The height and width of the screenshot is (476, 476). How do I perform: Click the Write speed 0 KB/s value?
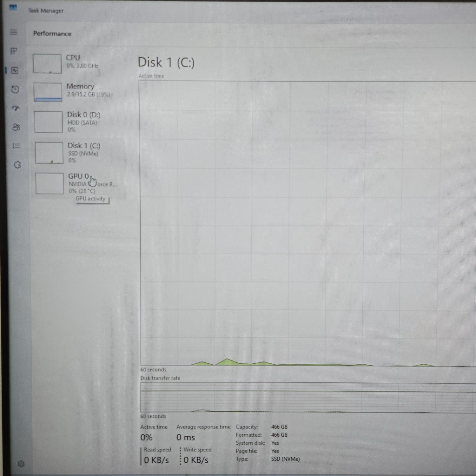pos(196,460)
